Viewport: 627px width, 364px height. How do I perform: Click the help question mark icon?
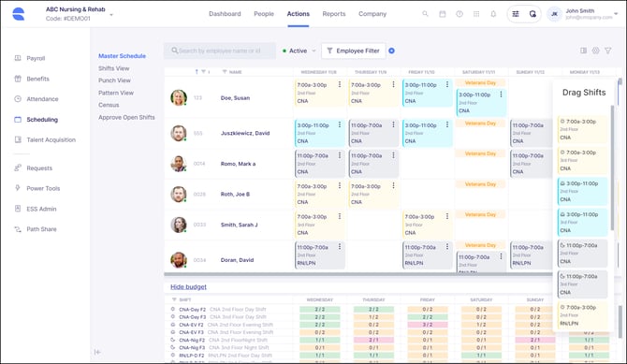coord(459,14)
